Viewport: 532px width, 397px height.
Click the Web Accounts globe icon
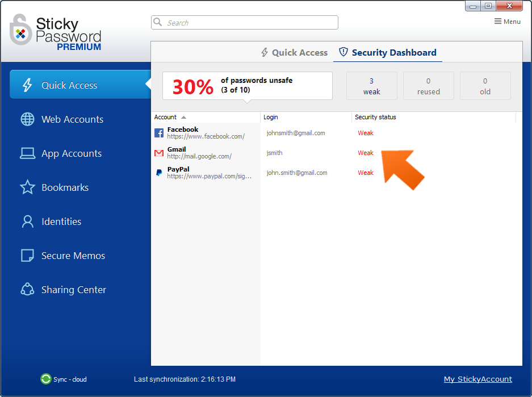click(27, 119)
